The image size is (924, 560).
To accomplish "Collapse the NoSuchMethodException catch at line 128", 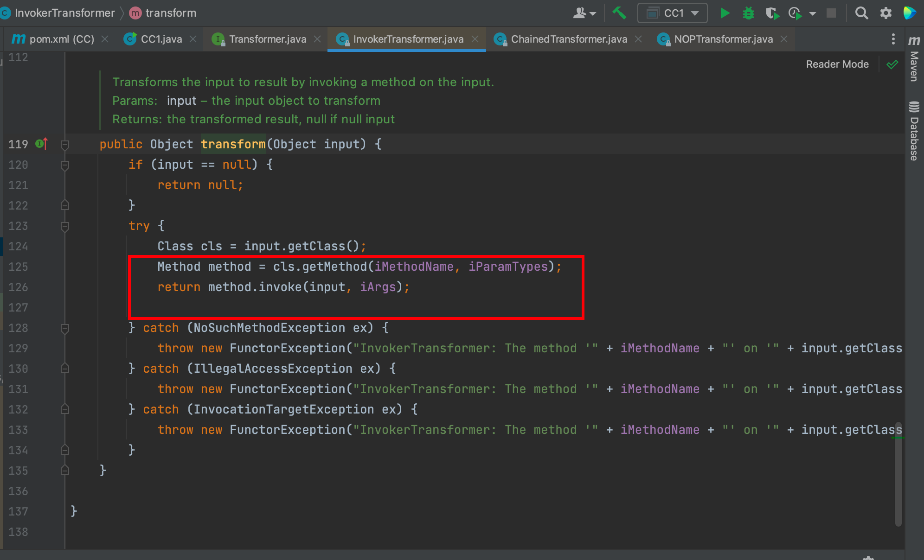I will (65, 328).
